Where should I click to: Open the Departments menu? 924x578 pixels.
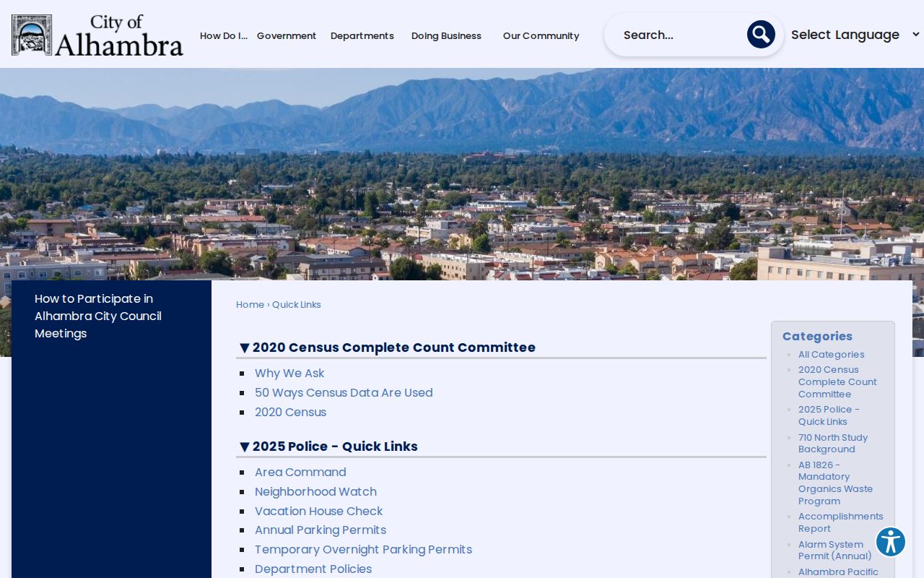(362, 35)
